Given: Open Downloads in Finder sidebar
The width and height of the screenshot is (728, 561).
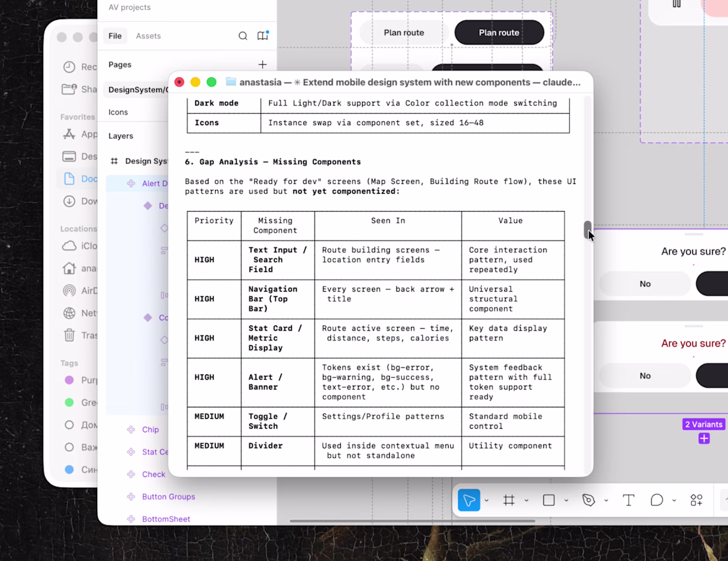Looking at the screenshot, I should click(x=80, y=201).
